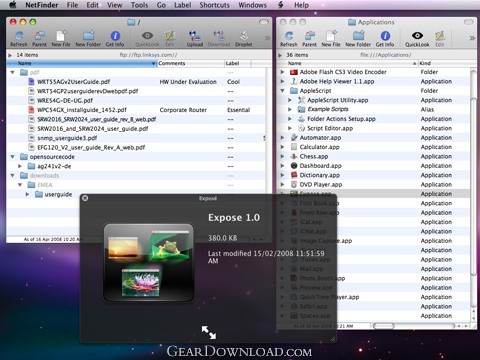The image size is (480, 360).
Task: Click Upload icon in FTP window
Action: pos(194,36)
